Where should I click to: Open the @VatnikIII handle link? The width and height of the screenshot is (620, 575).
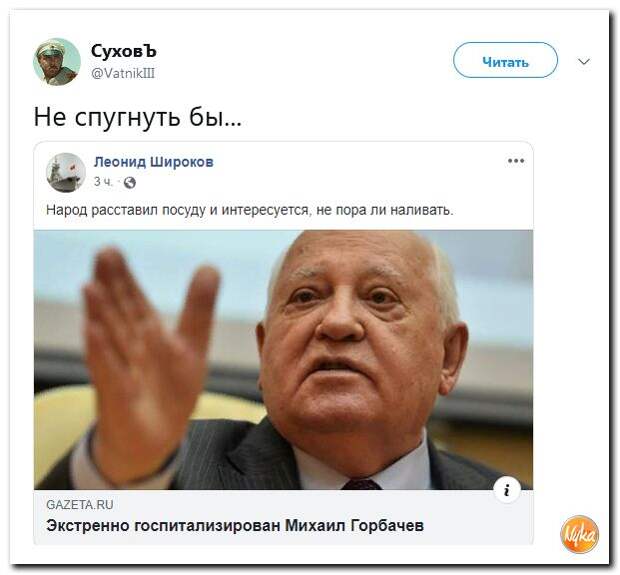tap(123, 74)
